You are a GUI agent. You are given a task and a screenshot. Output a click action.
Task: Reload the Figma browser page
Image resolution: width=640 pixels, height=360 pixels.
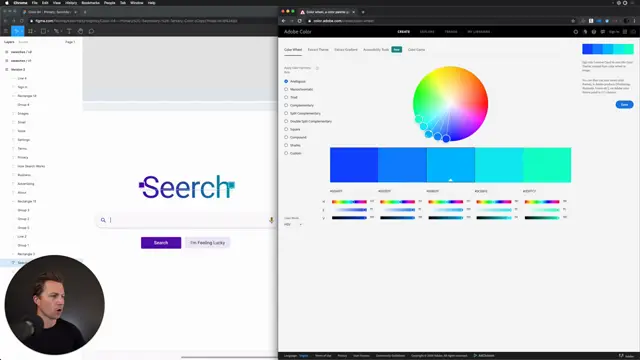click(x=22, y=21)
